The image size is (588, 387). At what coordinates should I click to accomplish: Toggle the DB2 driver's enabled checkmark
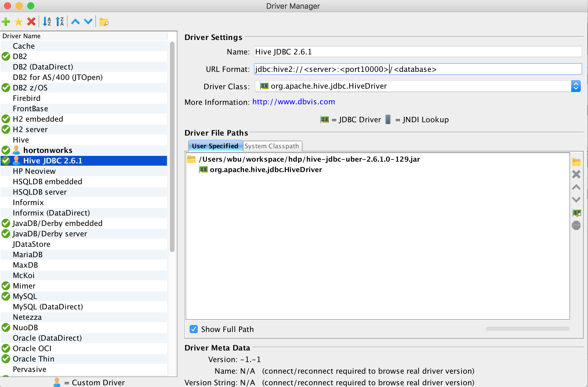(6, 56)
